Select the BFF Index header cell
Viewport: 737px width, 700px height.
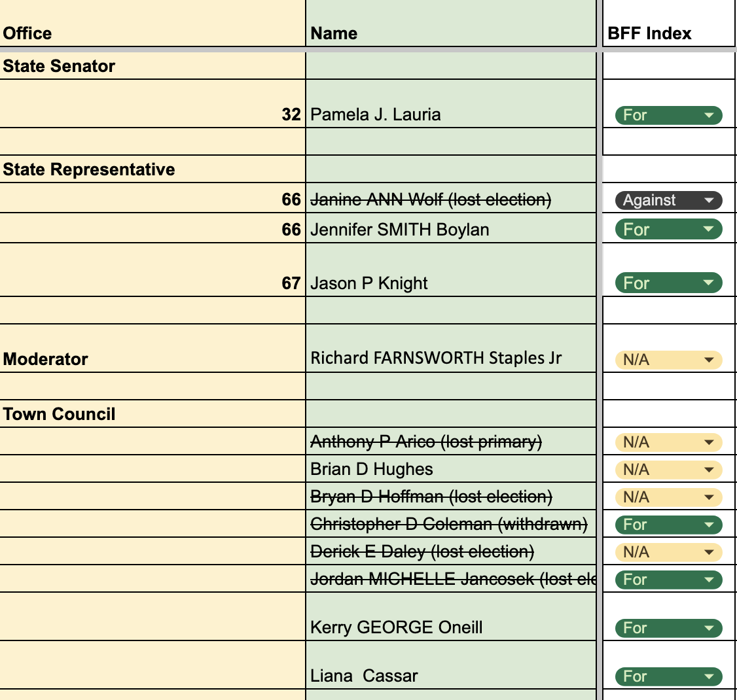[668, 24]
